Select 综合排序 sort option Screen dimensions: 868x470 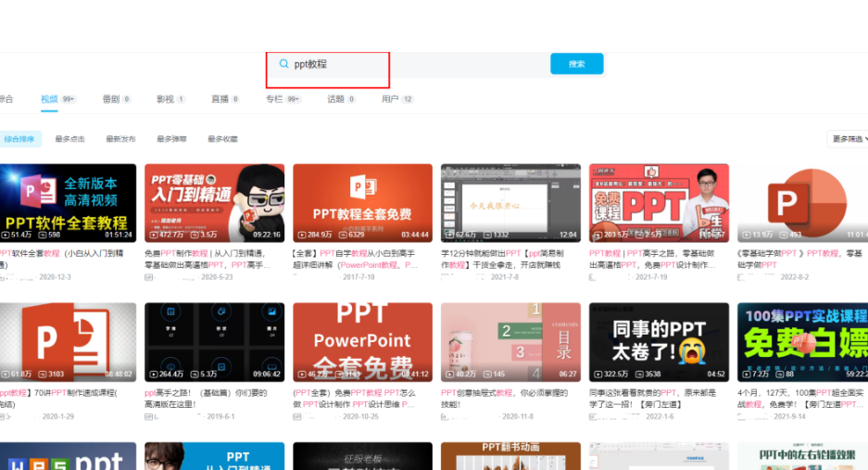pyautogui.click(x=19, y=139)
